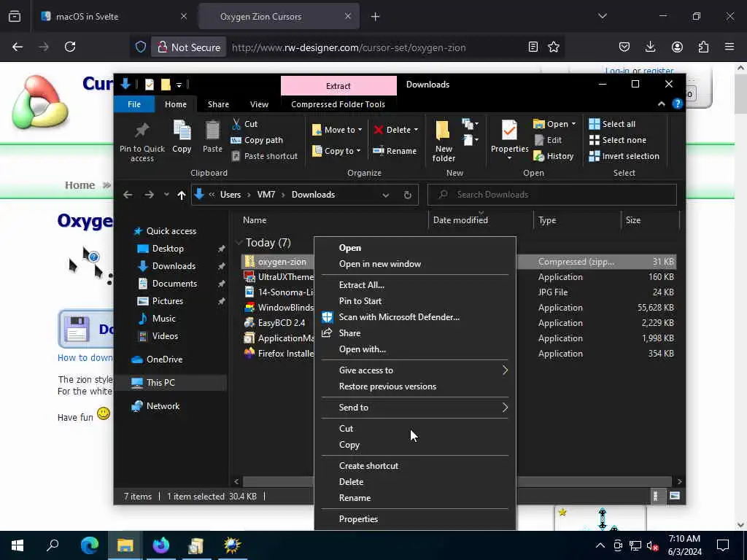Click Edit in Open group
The image size is (747, 560).
click(x=548, y=140)
